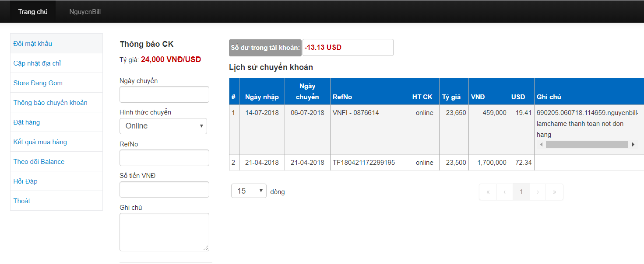Screen dimensions: 644x264
Task: Open Theo dõi Balance page
Action: pos(39,162)
